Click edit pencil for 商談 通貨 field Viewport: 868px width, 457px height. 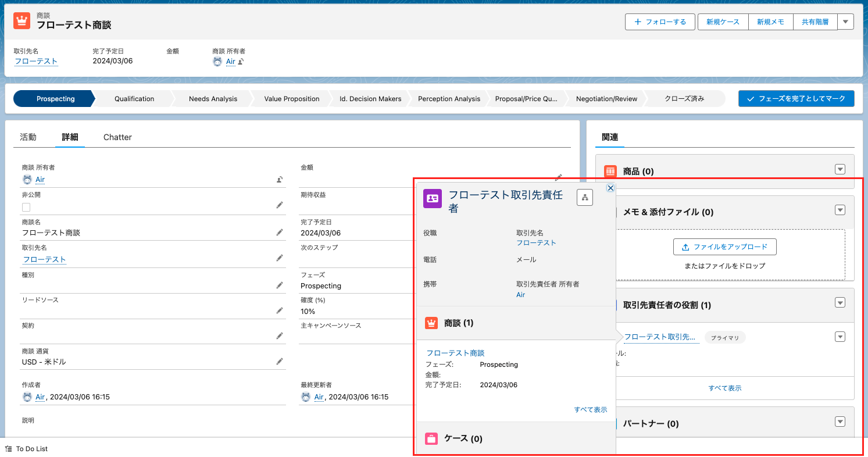[280, 361]
